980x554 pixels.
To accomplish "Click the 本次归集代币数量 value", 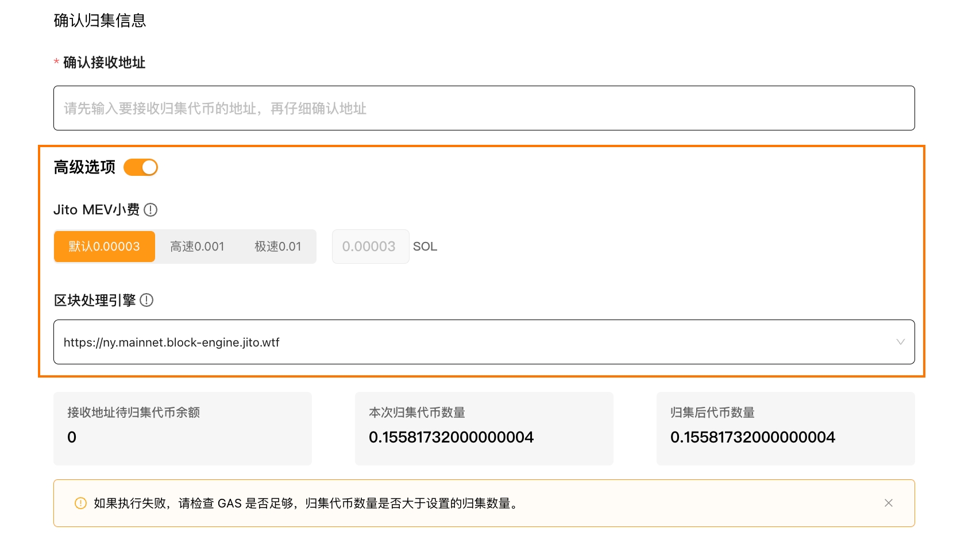I will tap(451, 437).
